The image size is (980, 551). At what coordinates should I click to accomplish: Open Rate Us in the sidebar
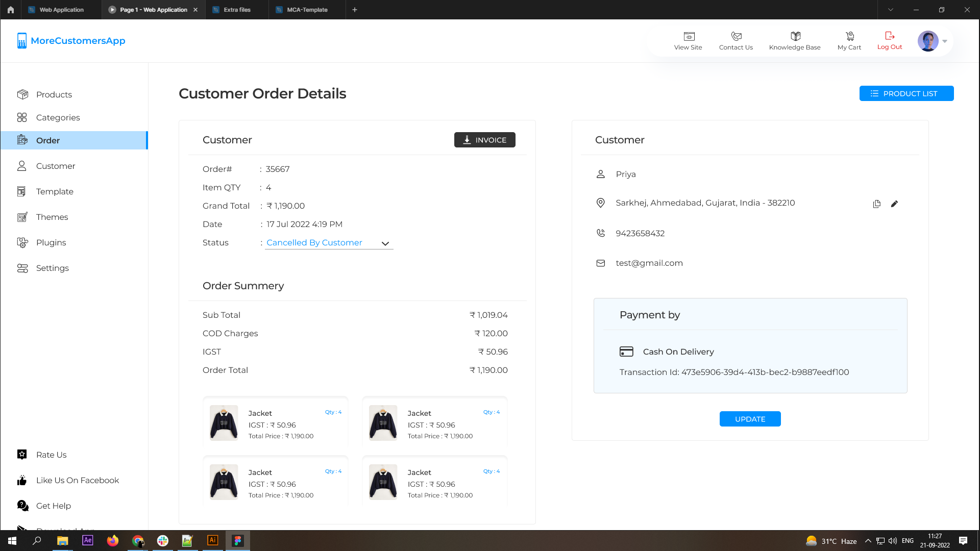[51, 455]
